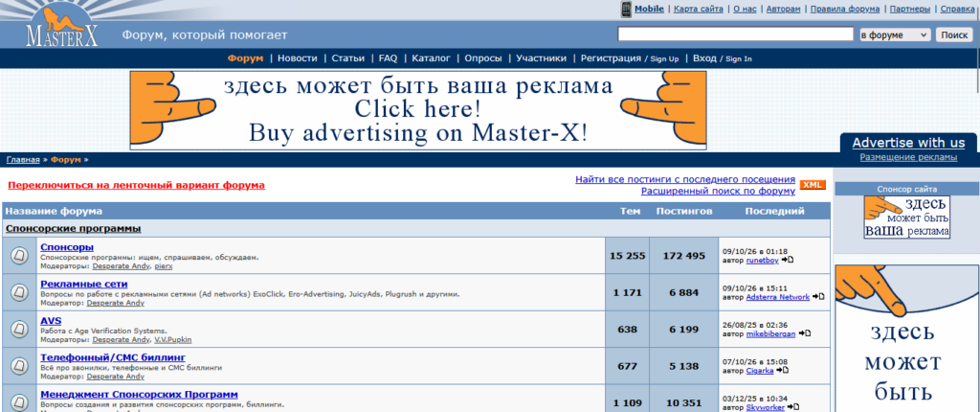
Task: Open author Adsterra Network profile
Action: point(777,297)
